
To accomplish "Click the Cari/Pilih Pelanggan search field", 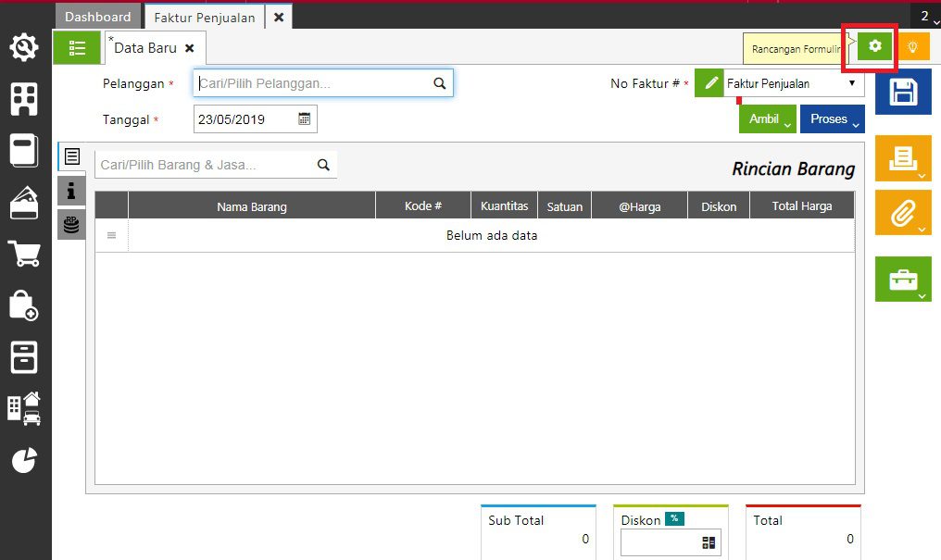I will tap(313, 83).
